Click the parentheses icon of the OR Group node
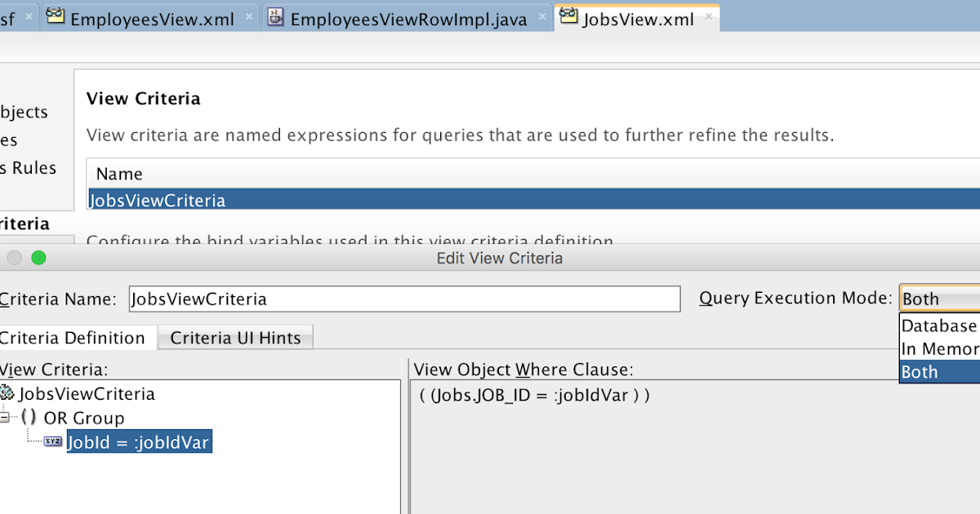 (29, 418)
